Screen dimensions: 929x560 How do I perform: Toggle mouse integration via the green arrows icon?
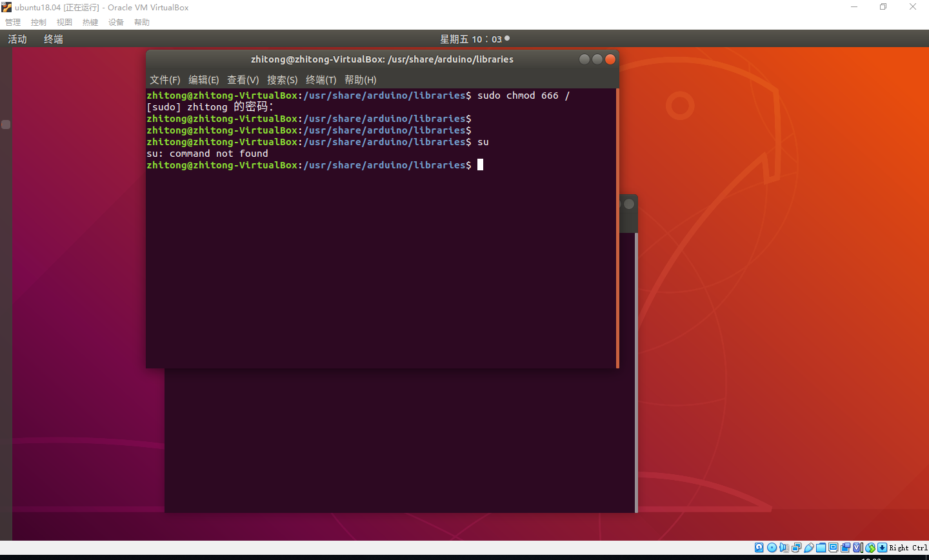click(x=871, y=547)
